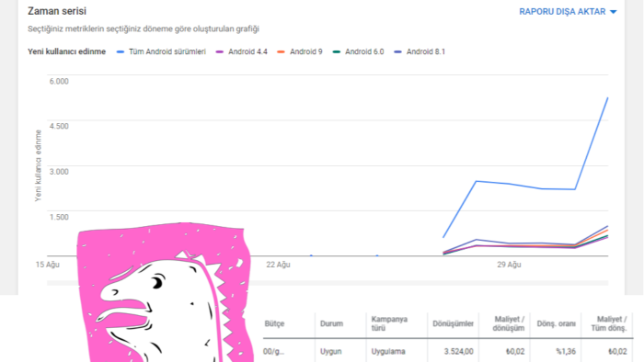The image size is (644, 362).
Task: Click the Uygulama campaign type cell
Action: [x=388, y=352]
